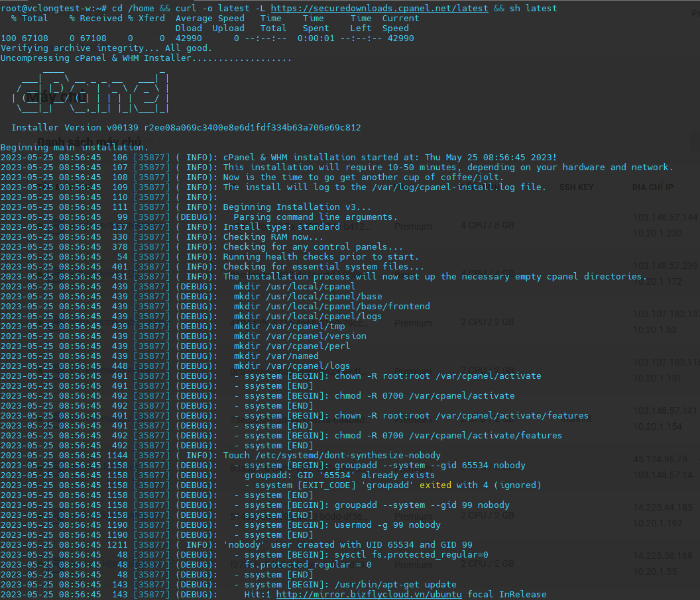Click the faint ĐỊA CHỈ IP column header
Screen dimensions: 700x600
(x=653, y=188)
